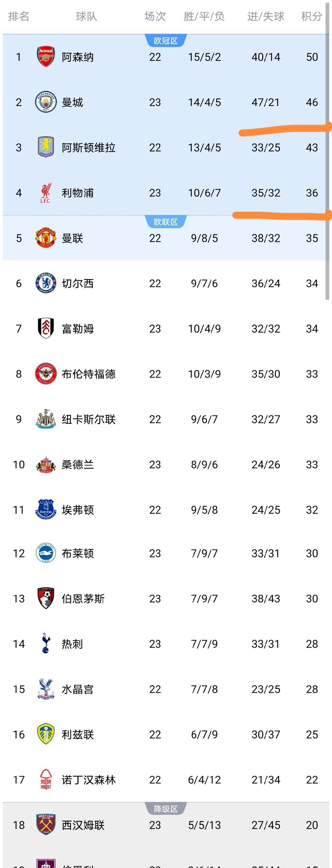Click the 进/失球 column header
The width and height of the screenshot is (332, 868).
[x=266, y=16]
